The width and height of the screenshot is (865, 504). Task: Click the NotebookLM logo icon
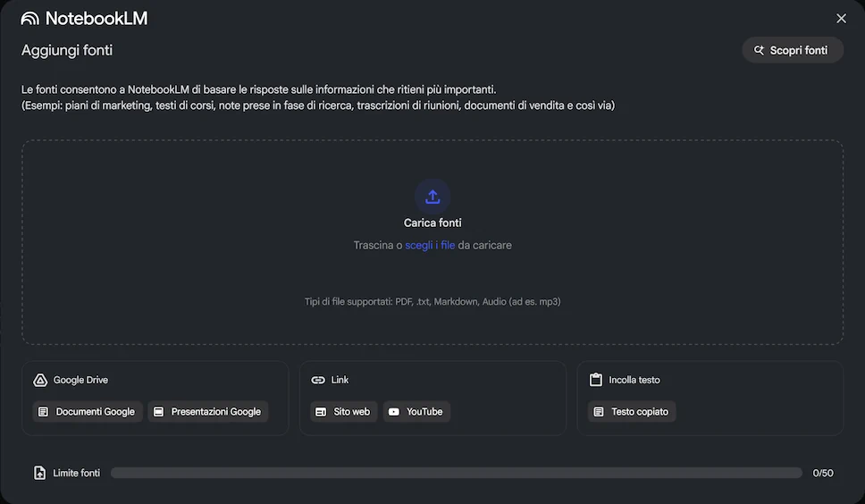[29, 19]
